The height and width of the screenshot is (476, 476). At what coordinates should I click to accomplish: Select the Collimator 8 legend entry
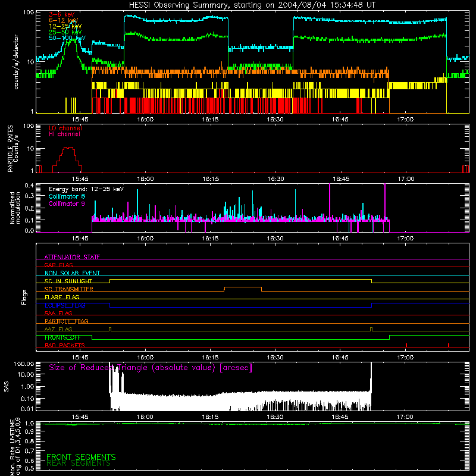click(x=67, y=196)
